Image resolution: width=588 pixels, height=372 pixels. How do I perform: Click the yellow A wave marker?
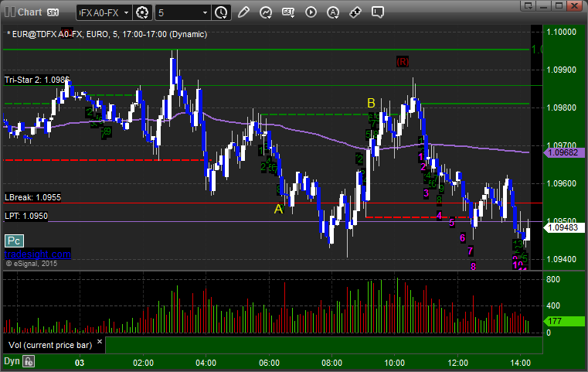tap(278, 209)
